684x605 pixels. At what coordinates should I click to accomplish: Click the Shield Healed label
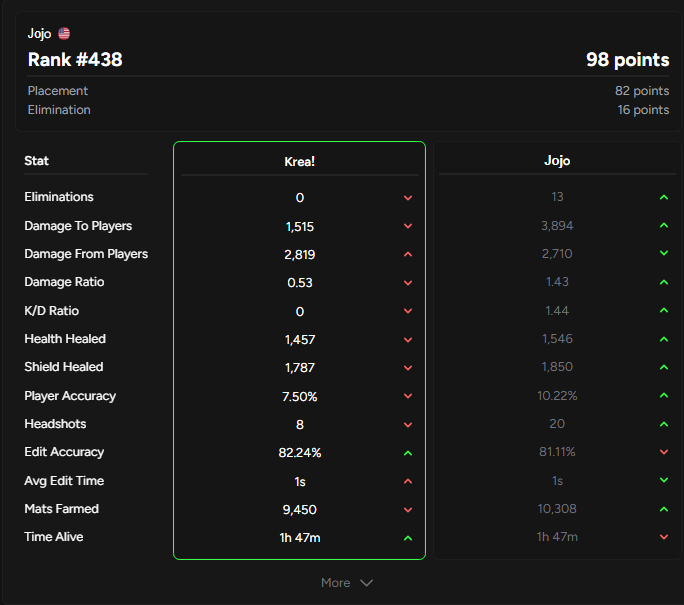64,367
